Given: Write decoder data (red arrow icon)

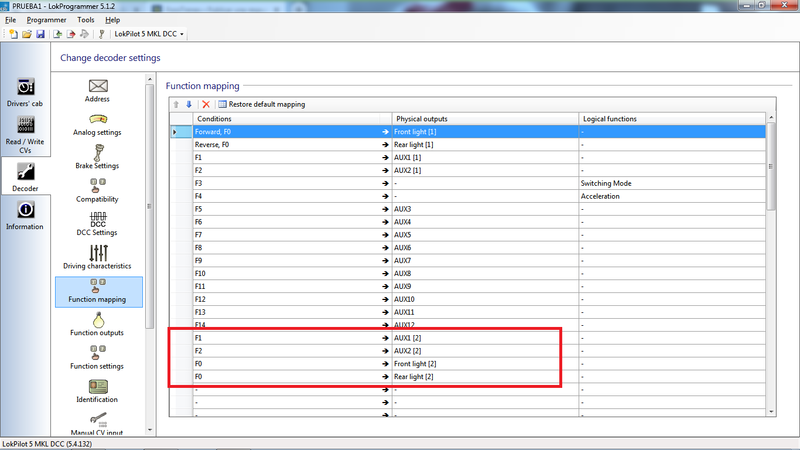Looking at the screenshot, I should coord(71,34).
